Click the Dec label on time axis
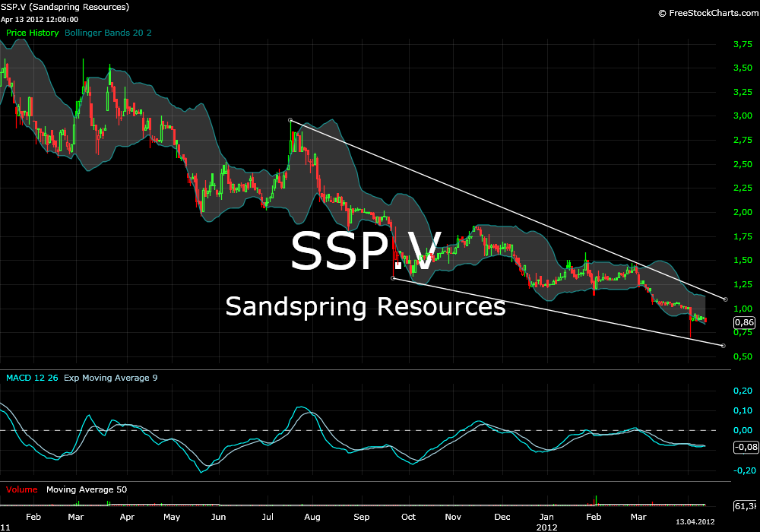The image size is (760, 532). 502,517
